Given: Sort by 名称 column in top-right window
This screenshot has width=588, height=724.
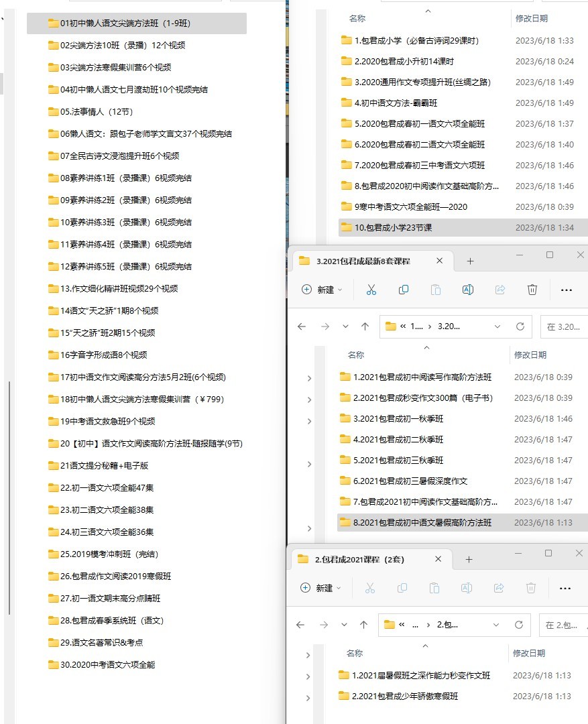Looking at the screenshot, I should tap(357, 19).
